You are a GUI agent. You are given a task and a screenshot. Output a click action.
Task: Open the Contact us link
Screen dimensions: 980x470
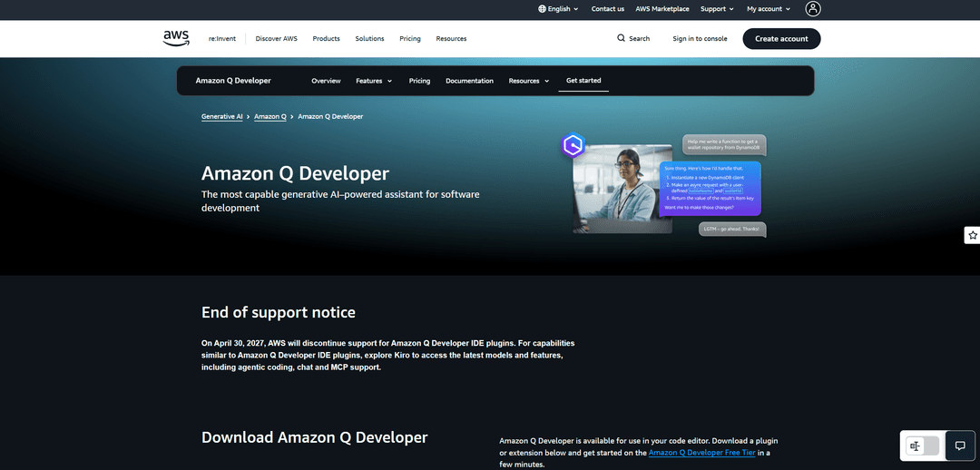click(607, 9)
